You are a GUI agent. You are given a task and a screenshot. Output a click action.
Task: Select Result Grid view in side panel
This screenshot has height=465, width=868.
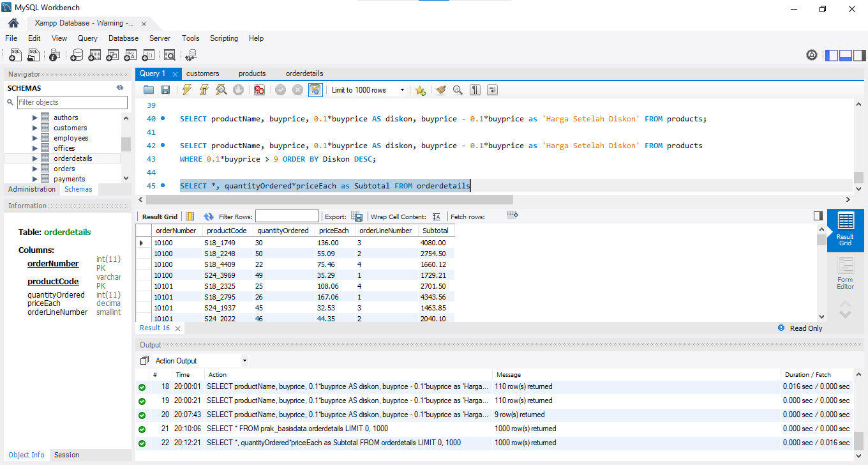(x=845, y=230)
